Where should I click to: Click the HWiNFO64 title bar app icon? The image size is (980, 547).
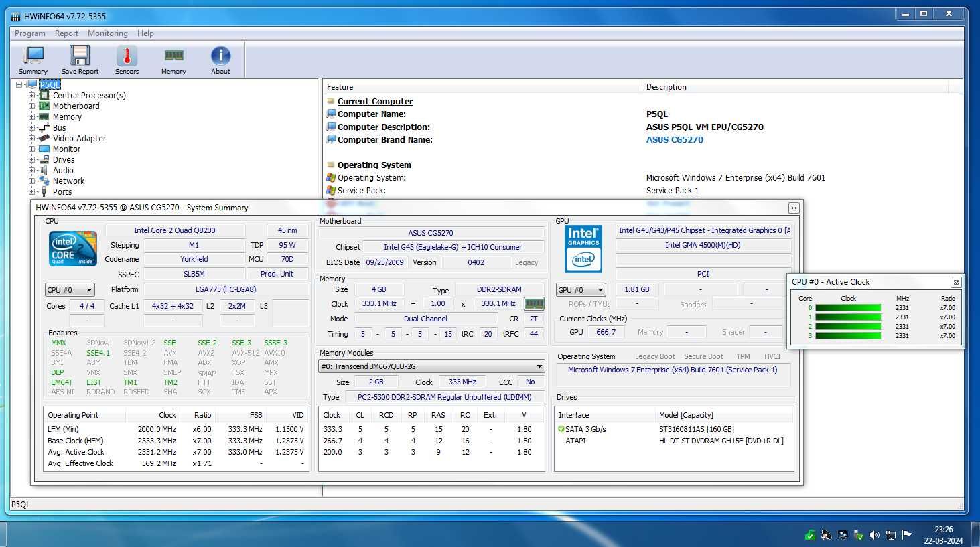(x=15, y=16)
